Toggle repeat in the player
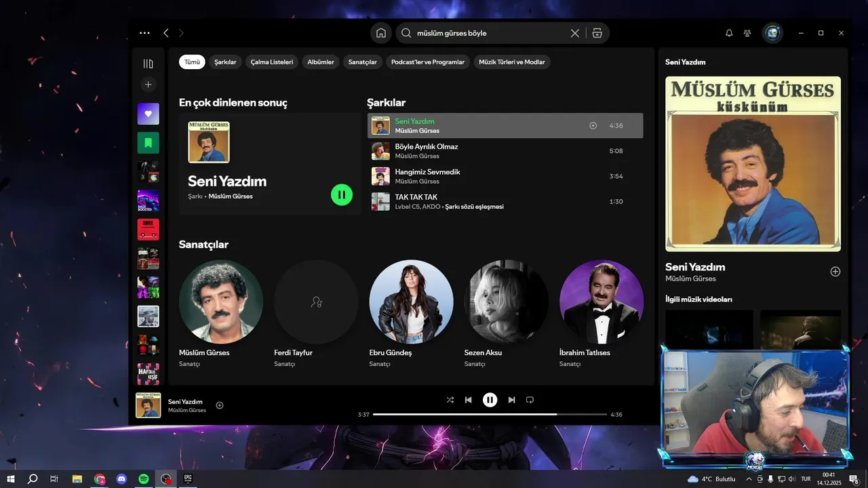The image size is (868, 488). pos(530,400)
